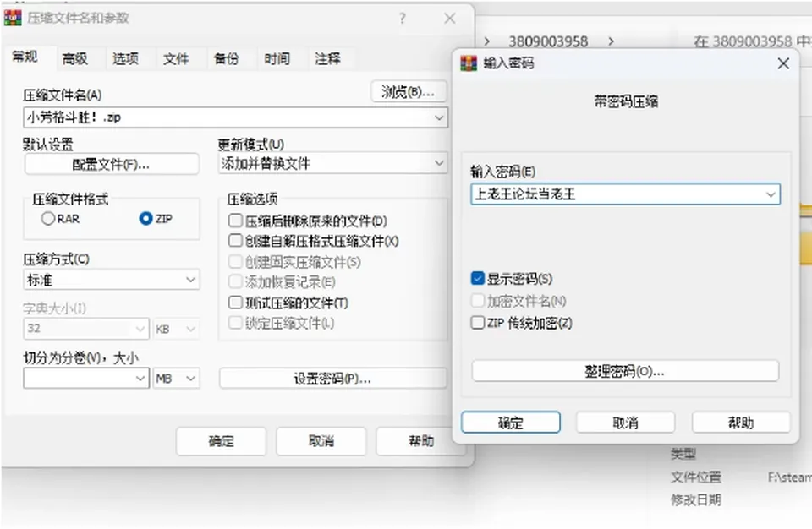Click the WinRAR icon in password dialog title
The image size is (812, 529).
click(x=469, y=63)
